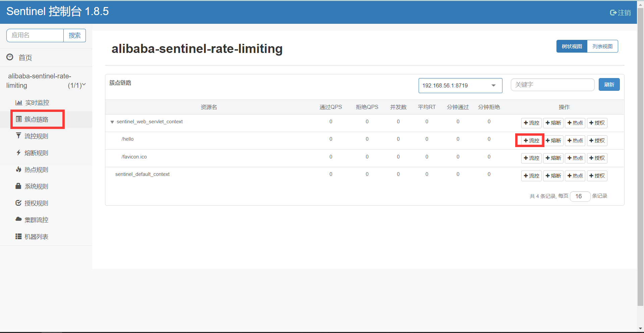Add 熔断 rule for /favicon.ico

553,158
